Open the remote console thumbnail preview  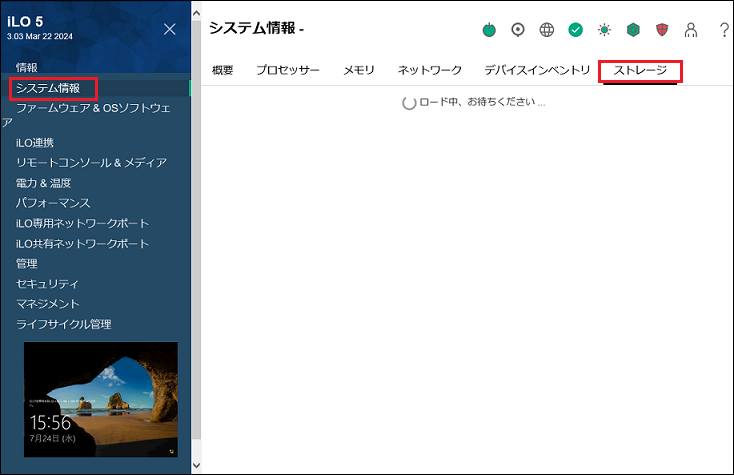pos(101,399)
